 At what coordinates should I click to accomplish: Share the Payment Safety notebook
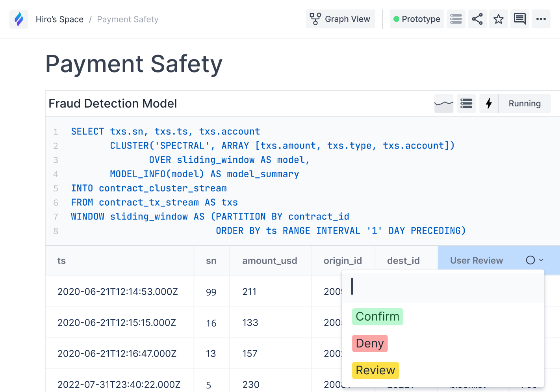(x=477, y=19)
